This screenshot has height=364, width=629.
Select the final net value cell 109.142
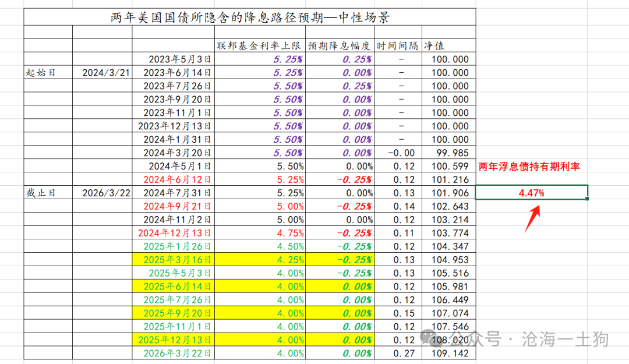(x=448, y=353)
